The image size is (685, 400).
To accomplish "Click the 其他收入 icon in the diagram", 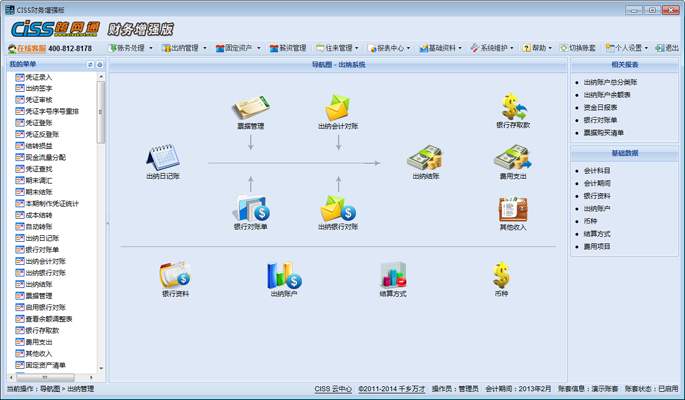I will pos(512,210).
